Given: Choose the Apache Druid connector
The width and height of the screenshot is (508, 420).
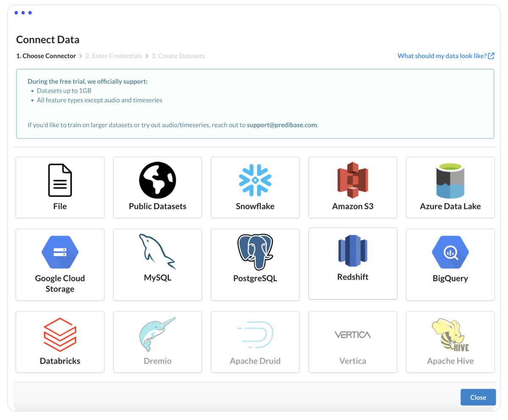Looking at the screenshot, I should (255, 342).
